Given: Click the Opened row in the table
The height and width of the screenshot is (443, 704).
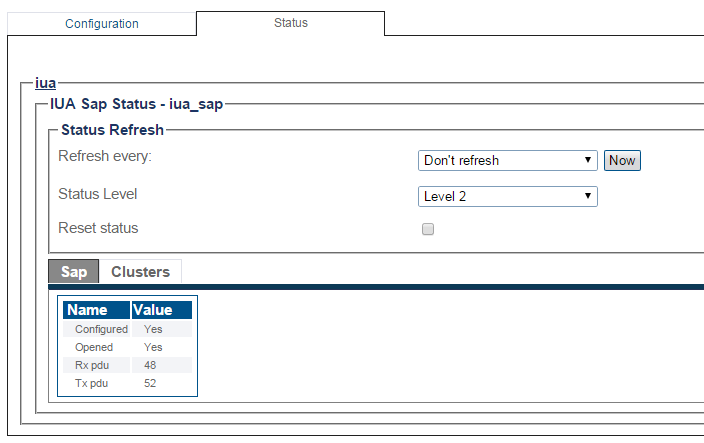Looking at the screenshot, I should pos(128,347).
